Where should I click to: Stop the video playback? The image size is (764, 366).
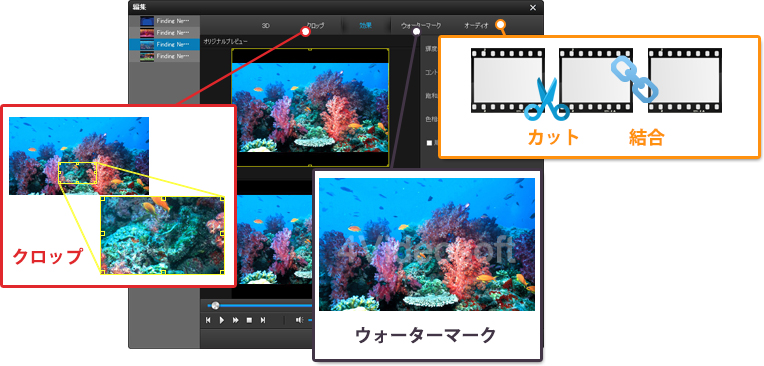249,320
